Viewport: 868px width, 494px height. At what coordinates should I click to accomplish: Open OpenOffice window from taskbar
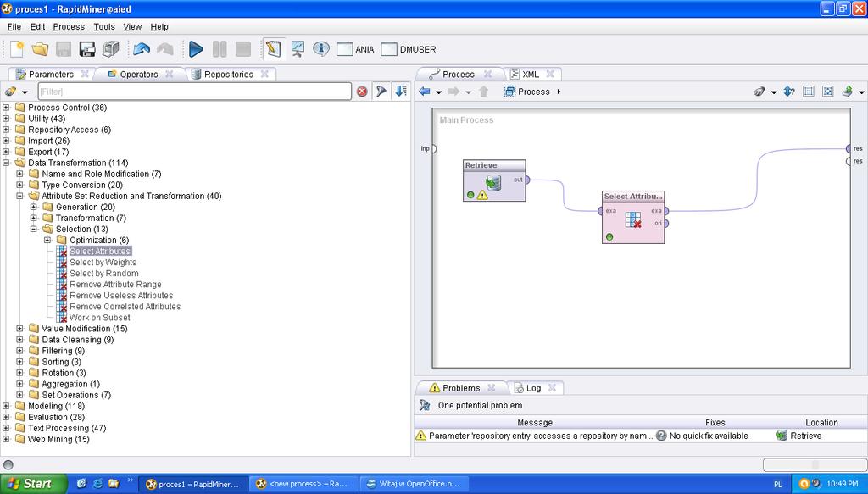tap(414, 484)
